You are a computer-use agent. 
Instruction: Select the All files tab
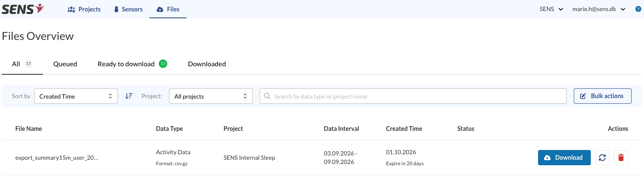tap(22, 64)
